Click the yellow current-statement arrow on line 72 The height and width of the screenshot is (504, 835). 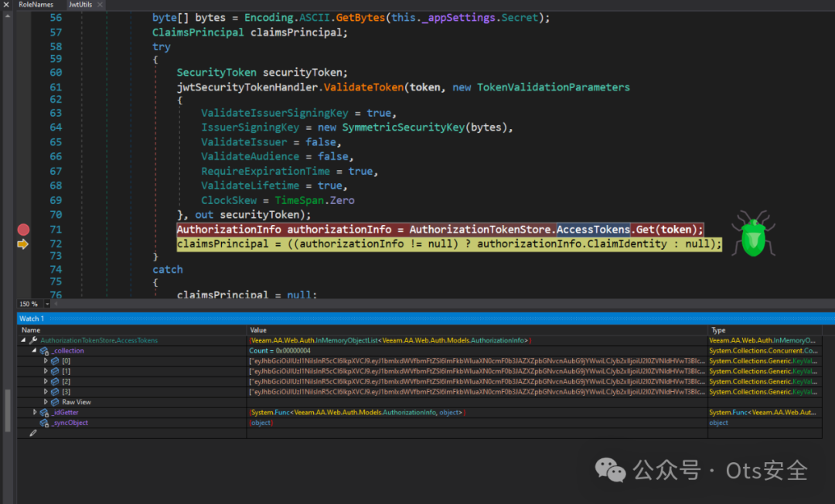pos(23,244)
